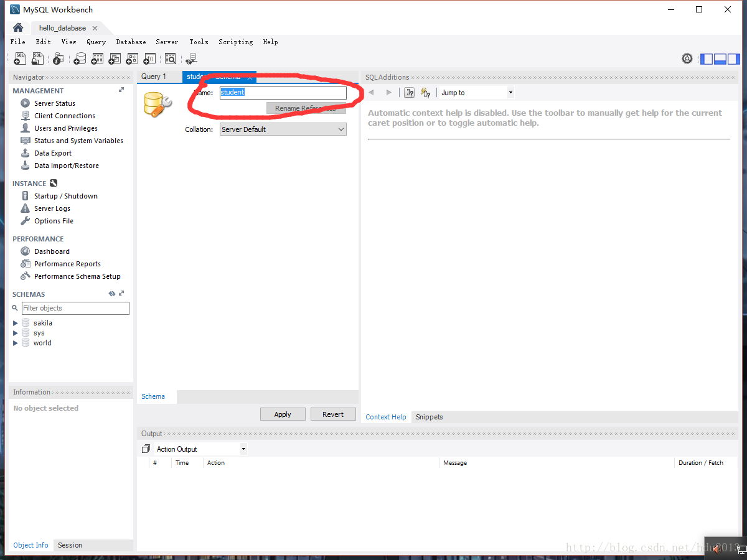Click the schema Name input field
This screenshot has height=560, width=747.
point(283,93)
